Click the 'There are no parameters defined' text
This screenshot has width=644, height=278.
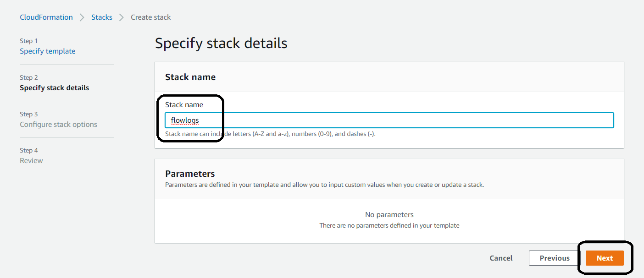pos(389,226)
